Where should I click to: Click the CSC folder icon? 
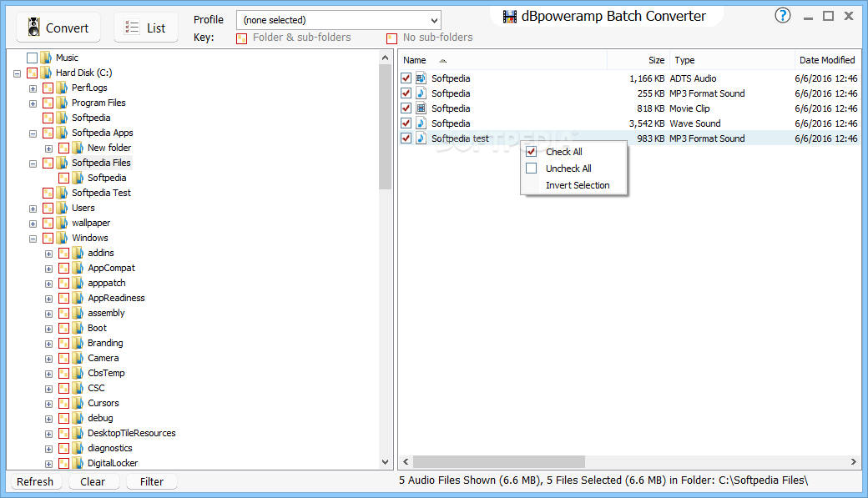[78, 388]
